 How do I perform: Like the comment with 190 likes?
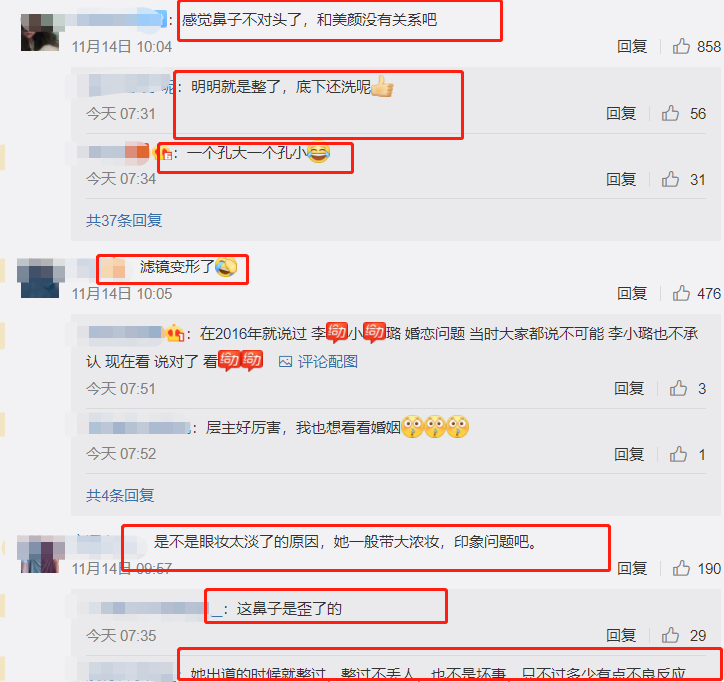coord(681,568)
